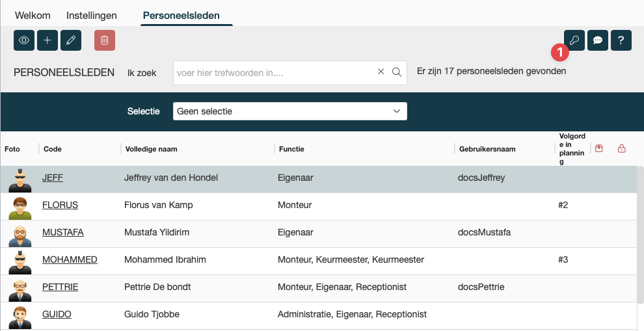This screenshot has width=644, height=331.
Task: Click the magnifier search icon
Action: (x=397, y=72)
